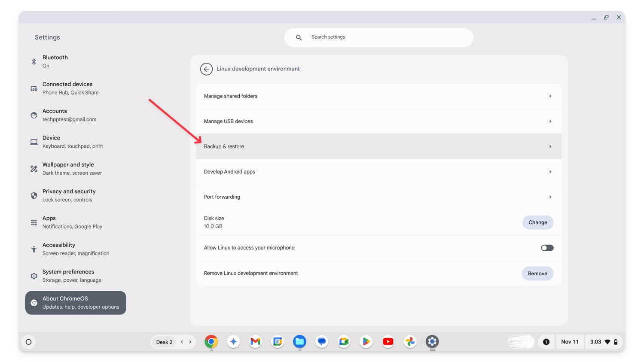Click the Apps grid icon in the sidebar
Viewport: 644px width, 362px height.
[x=34, y=222]
